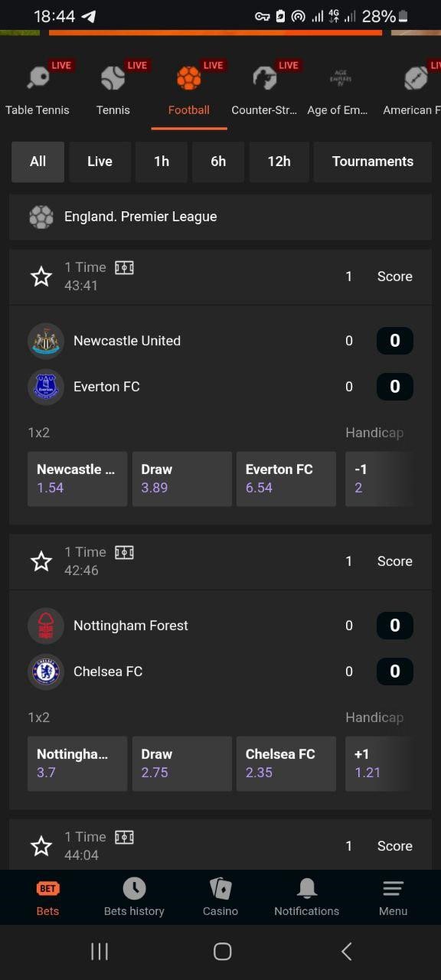Open the hamburger Menu

coord(393,888)
